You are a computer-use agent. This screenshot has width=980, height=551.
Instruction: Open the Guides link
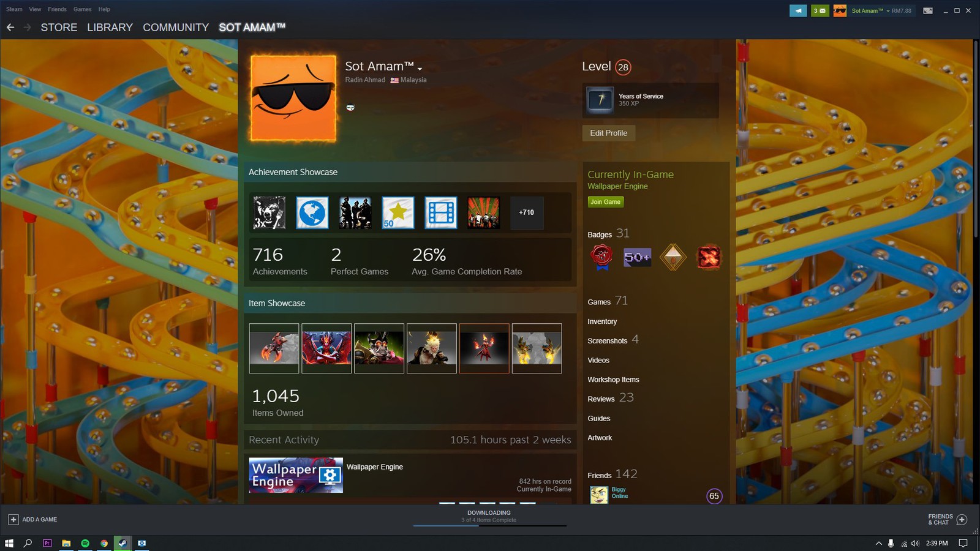(x=599, y=418)
